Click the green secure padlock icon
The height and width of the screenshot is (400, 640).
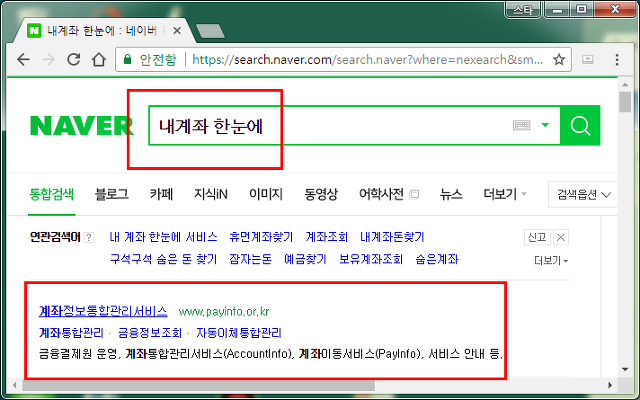pyautogui.click(x=127, y=60)
